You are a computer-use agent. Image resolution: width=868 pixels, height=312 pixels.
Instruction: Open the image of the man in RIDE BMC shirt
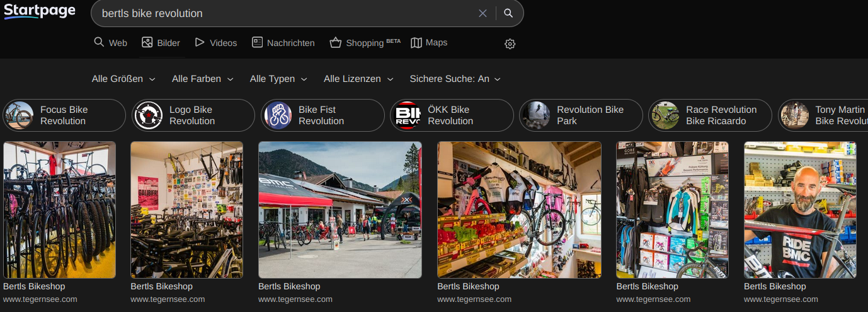pos(800,210)
